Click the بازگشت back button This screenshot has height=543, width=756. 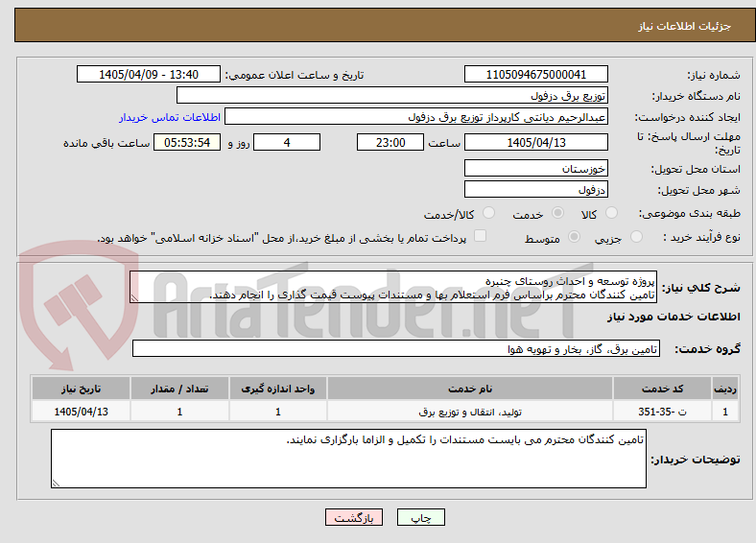(x=354, y=517)
